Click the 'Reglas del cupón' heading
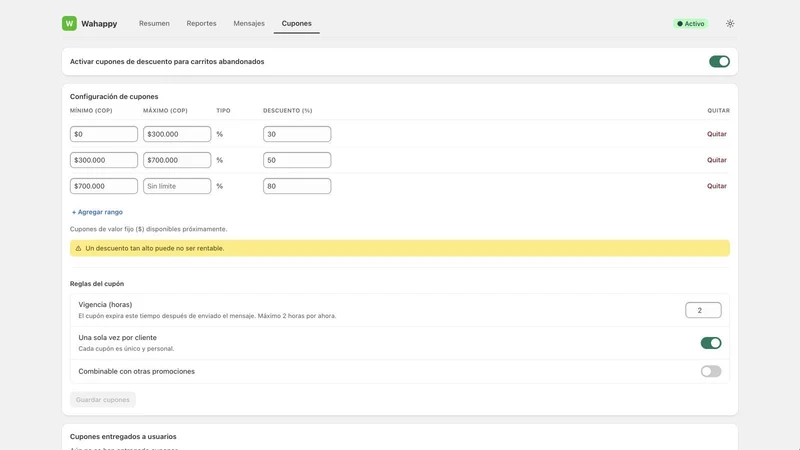The image size is (800, 450). click(97, 284)
